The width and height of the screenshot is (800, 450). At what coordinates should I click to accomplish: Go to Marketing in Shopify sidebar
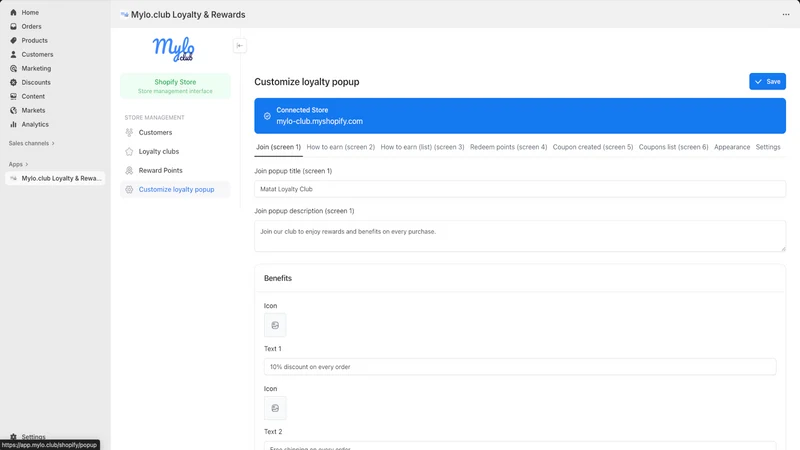pos(36,68)
